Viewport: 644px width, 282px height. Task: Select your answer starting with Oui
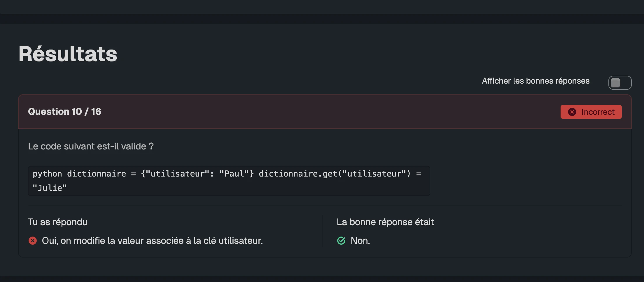(x=152, y=241)
